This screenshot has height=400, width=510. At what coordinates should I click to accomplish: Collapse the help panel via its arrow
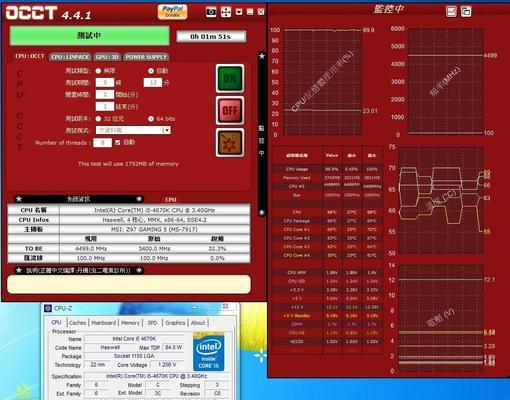139,270
